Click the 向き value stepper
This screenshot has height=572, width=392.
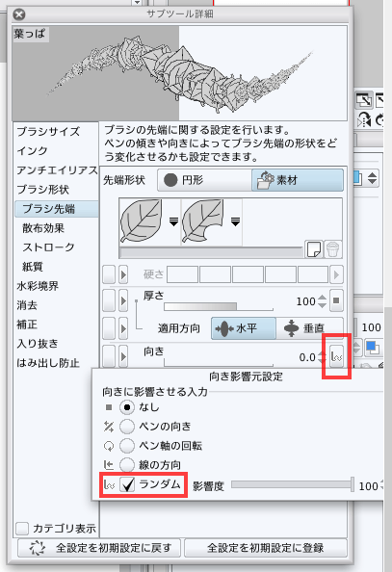point(322,356)
